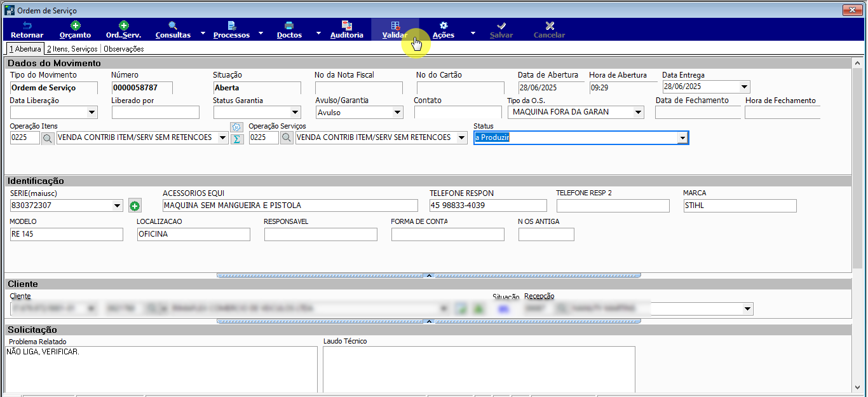The width and height of the screenshot is (868, 397).
Task: Expand the Status dropdown showing a Produzir
Action: 682,137
